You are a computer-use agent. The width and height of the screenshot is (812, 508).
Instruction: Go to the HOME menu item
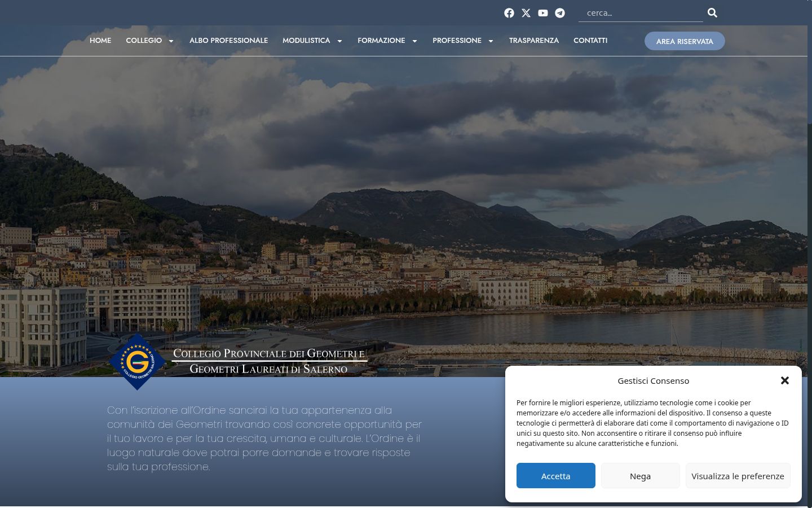[100, 40]
